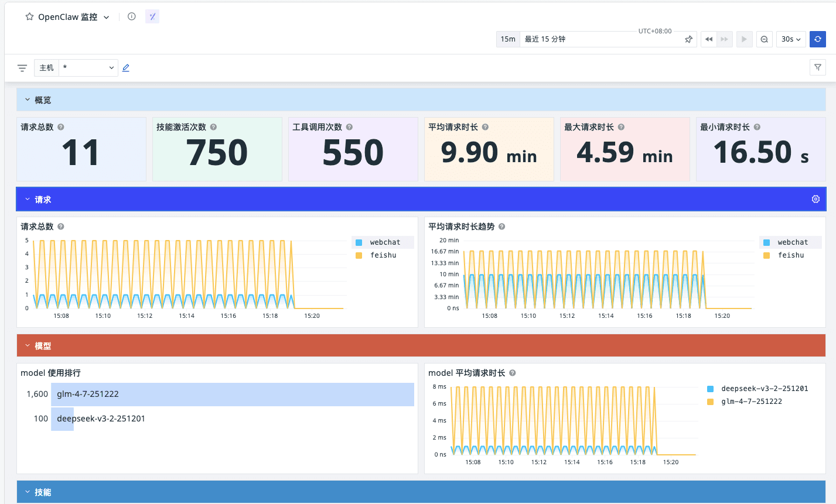Pin the selected time range
The height and width of the screenshot is (504, 836).
[689, 39]
